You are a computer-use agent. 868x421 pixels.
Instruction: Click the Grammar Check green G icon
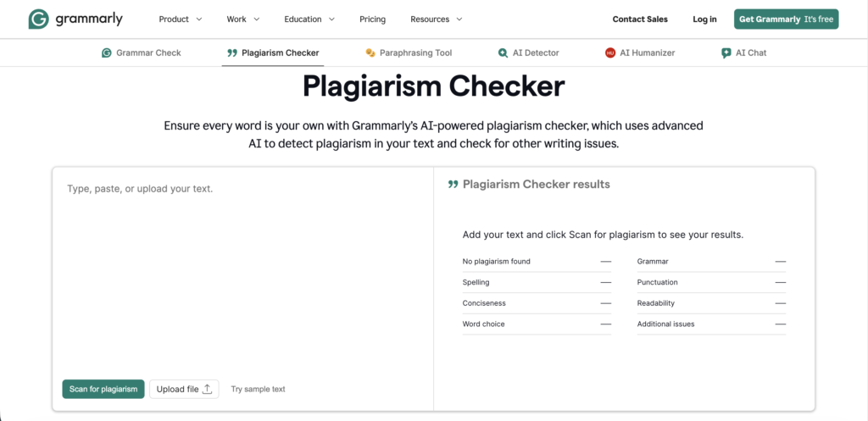click(x=106, y=53)
